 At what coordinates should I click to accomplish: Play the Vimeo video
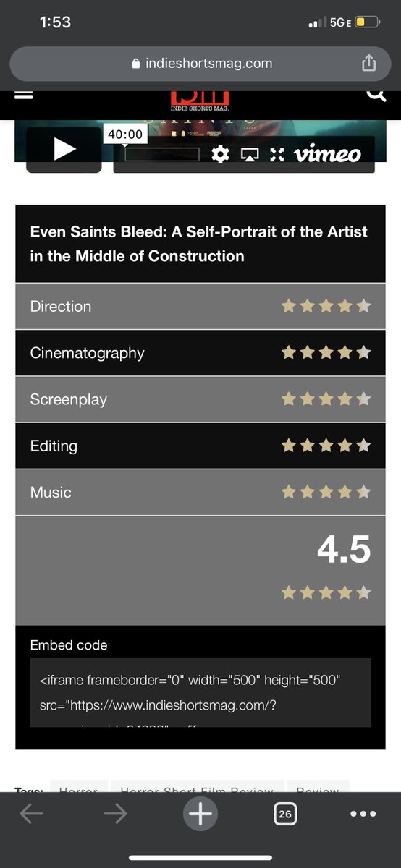click(x=64, y=149)
